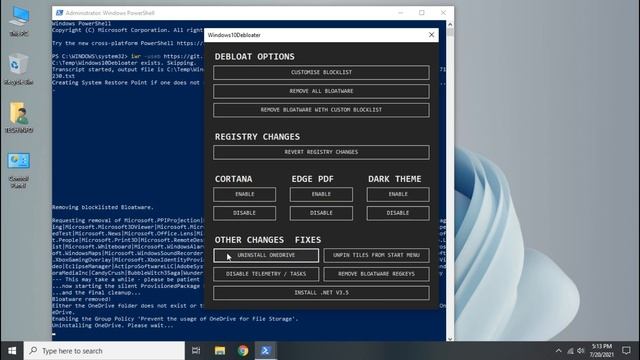Open This PC desktop icon
This screenshot has width=640, height=360.
click(19, 21)
